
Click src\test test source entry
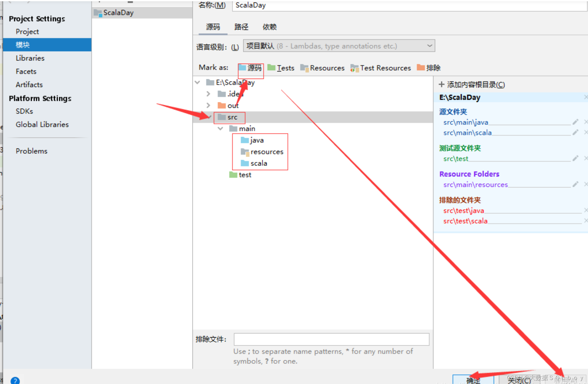(456, 159)
